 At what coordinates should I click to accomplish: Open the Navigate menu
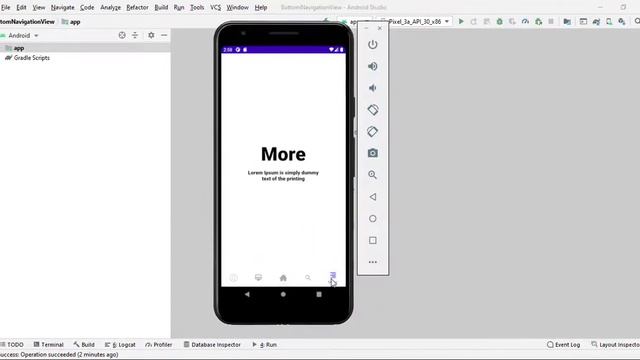click(x=62, y=7)
